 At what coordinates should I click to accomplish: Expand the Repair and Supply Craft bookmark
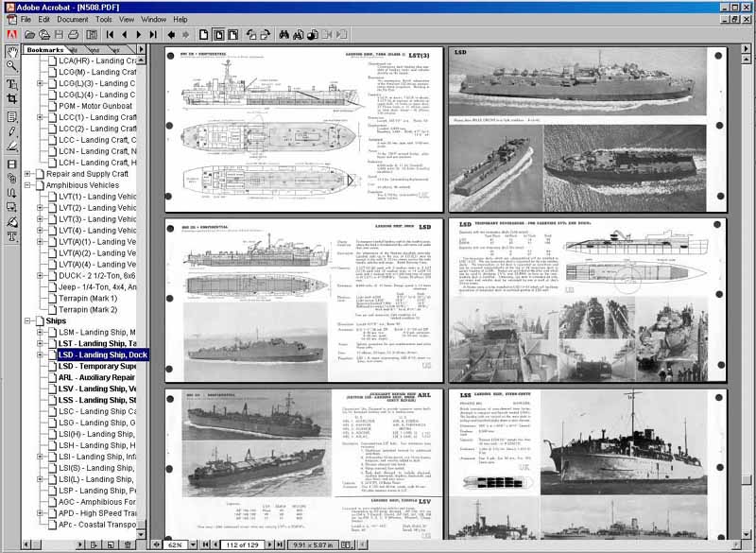point(28,174)
